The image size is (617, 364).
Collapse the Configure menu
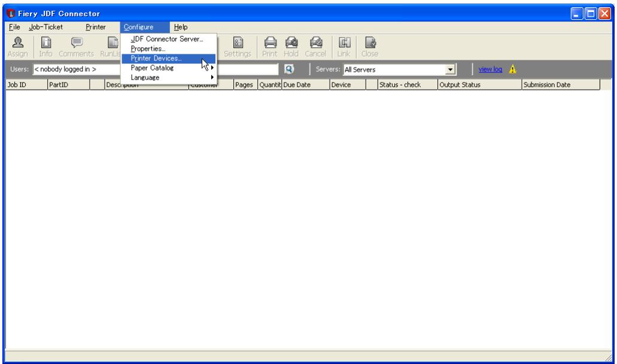tap(144, 27)
